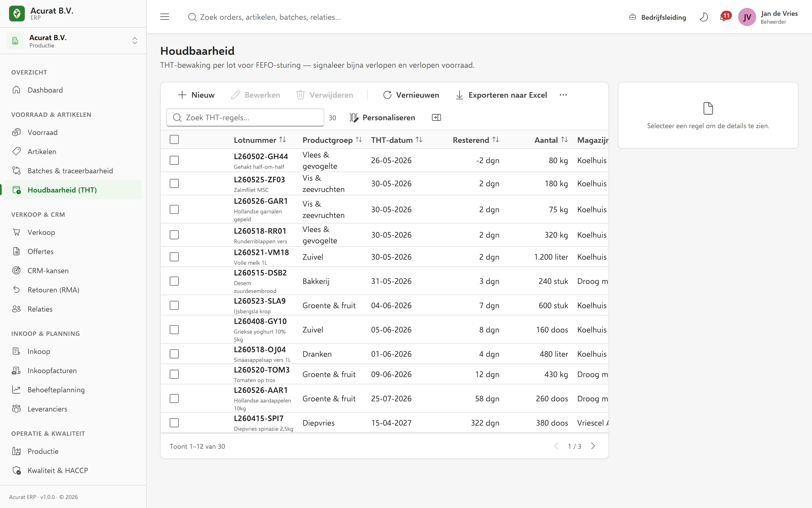Click the Voorraad boxes icon

[16, 132]
